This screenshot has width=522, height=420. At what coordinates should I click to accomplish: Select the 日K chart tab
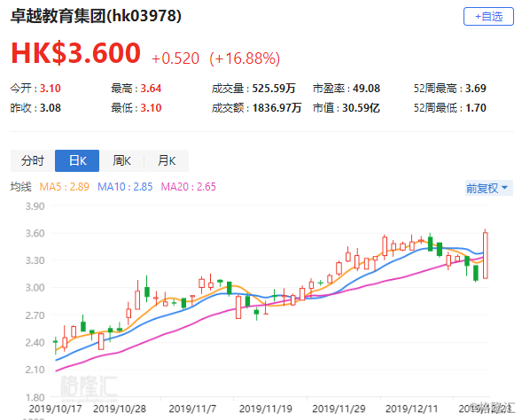click(77, 160)
